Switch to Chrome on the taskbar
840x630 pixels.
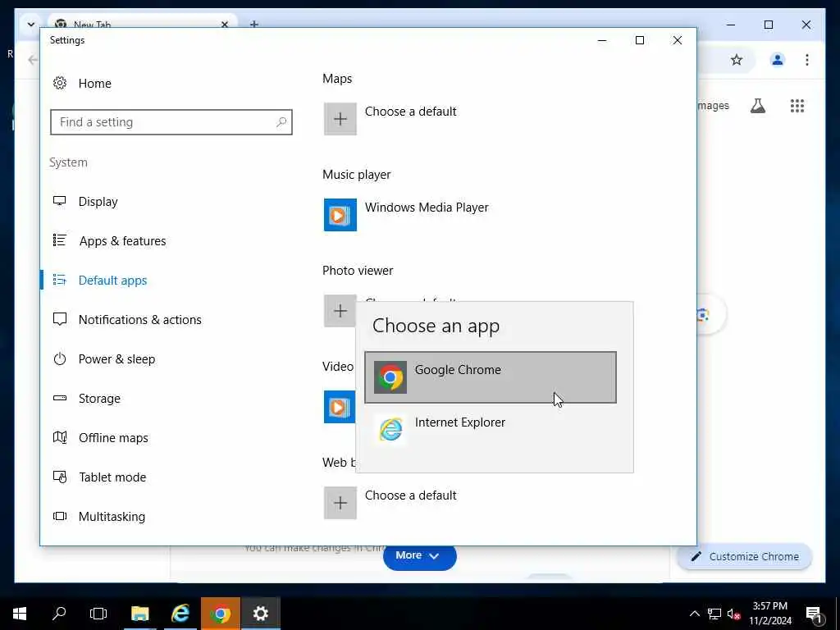point(220,614)
